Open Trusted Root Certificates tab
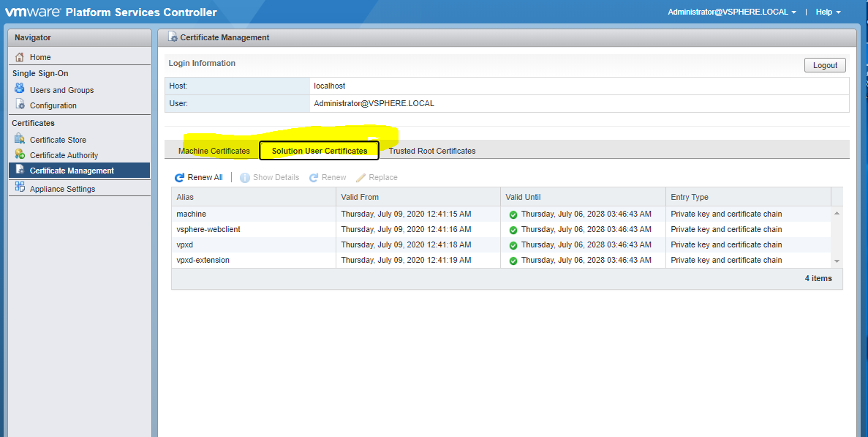Viewport: 868px width, 437px height. click(x=431, y=151)
